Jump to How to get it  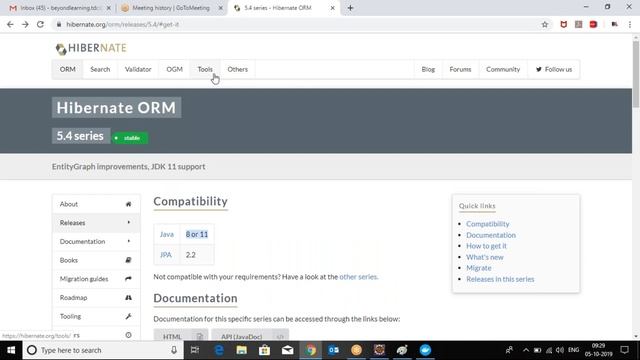point(486,246)
